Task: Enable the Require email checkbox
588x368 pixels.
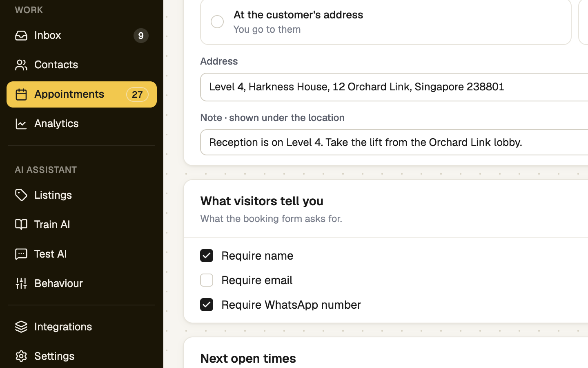Action: click(207, 280)
